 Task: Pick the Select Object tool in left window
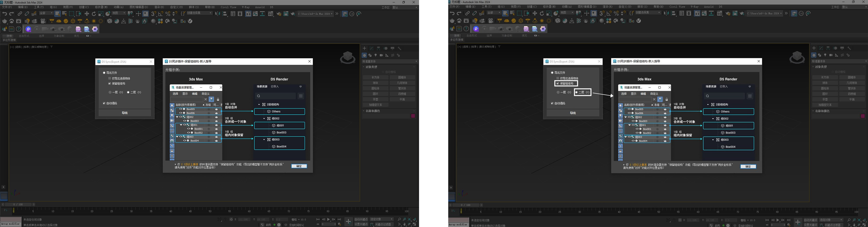tap(57, 14)
